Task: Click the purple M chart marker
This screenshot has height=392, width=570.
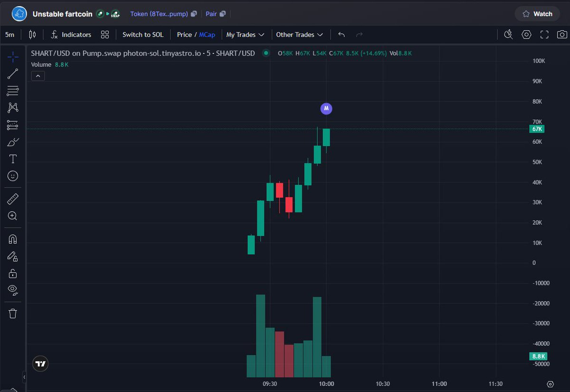Action: pyautogui.click(x=326, y=109)
